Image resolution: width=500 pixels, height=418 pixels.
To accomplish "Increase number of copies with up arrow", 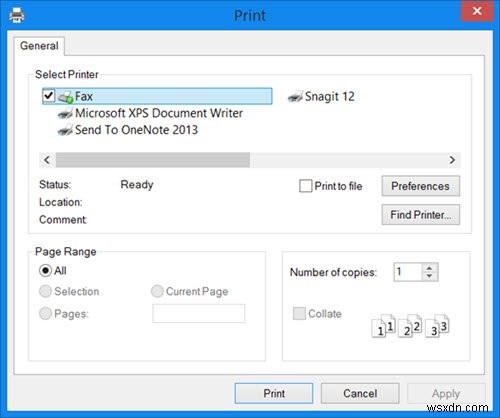I will click(x=430, y=268).
